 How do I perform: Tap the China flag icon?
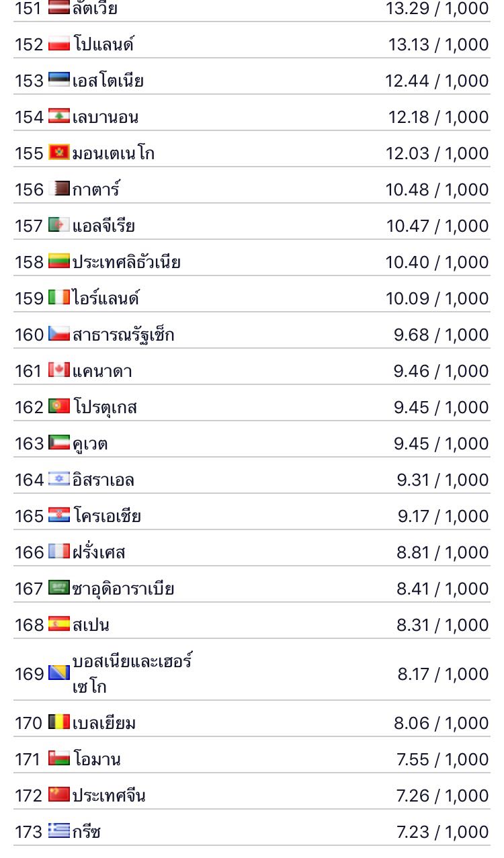pyautogui.click(x=59, y=795)
